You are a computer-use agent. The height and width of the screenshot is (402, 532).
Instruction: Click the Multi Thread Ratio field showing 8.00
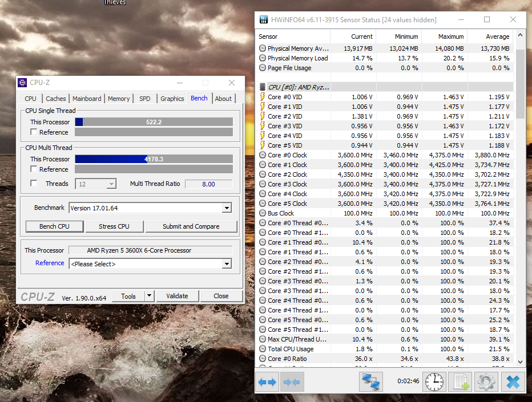pos(209,184)
